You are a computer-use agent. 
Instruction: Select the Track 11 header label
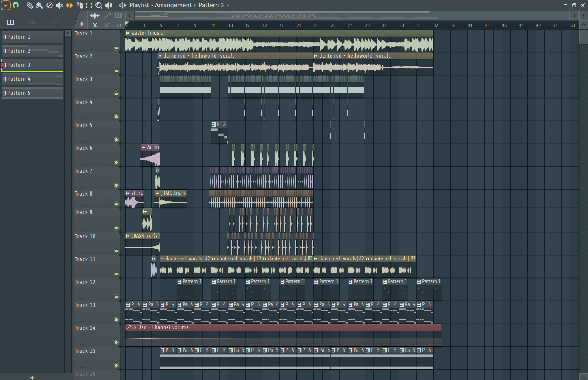tap(85, 259)
